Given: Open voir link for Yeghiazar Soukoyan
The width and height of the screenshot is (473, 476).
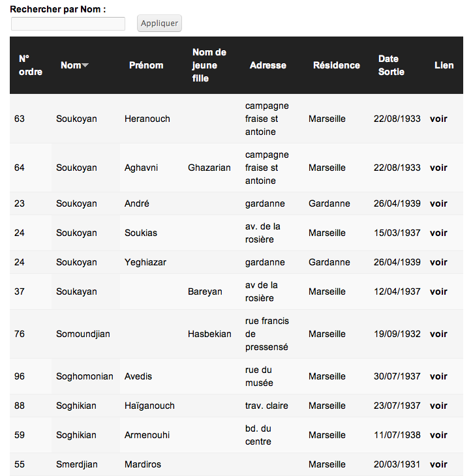Looking at the screenshot, I should point(438,262).
